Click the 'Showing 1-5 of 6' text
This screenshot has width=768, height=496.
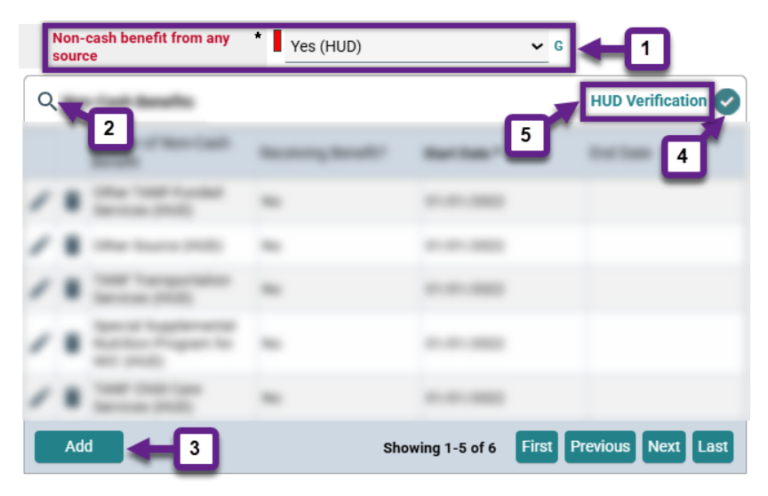coord(439,448)
